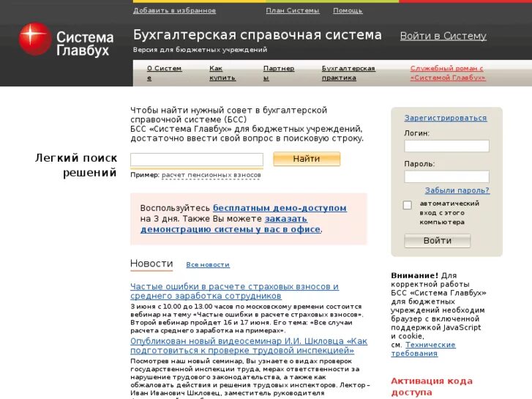The image size is (532, 399).
Task: Open 'Помощь' link in header
Action: coord(348,10)
